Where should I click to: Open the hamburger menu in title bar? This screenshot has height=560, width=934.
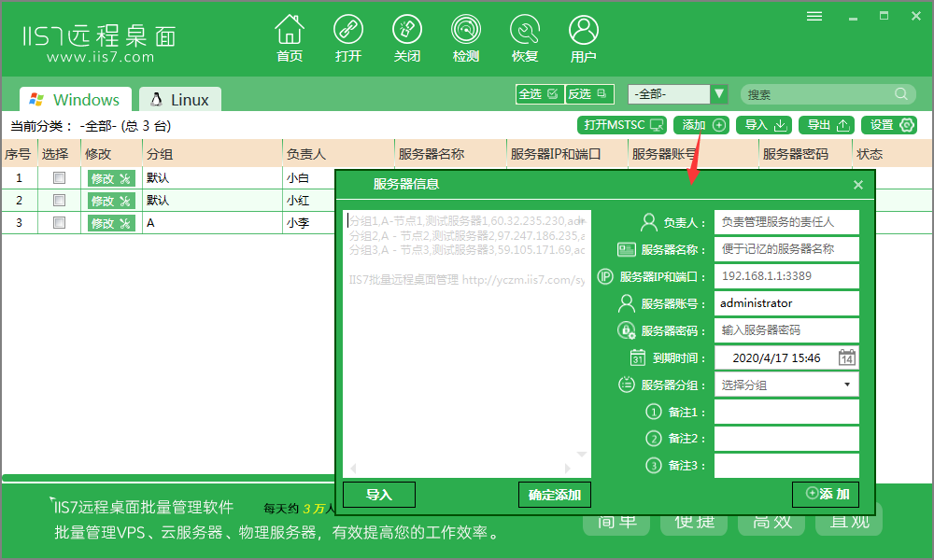814,16
